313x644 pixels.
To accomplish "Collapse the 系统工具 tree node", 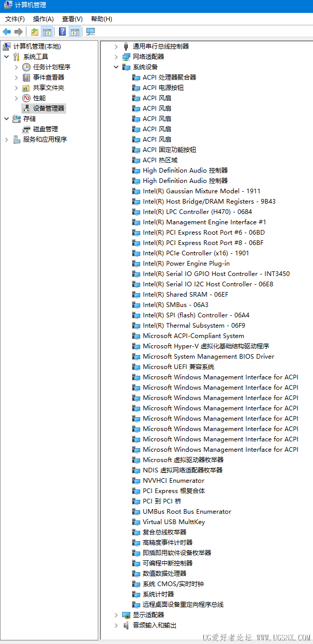I will point(6,57).
